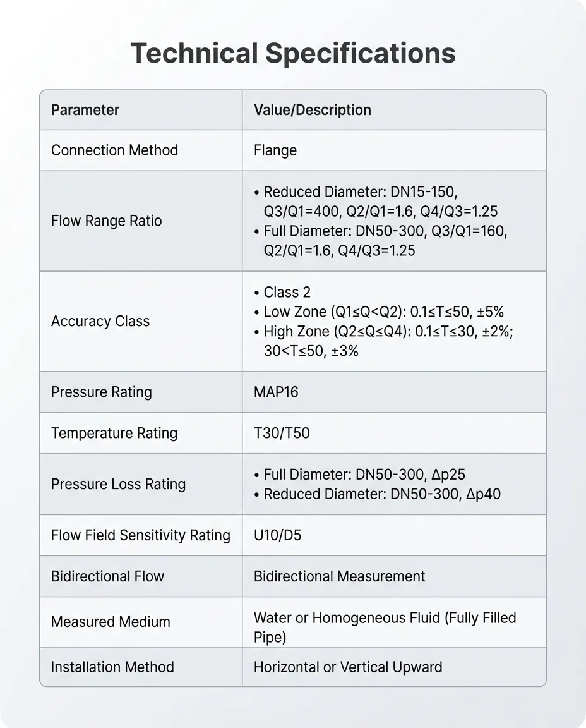This screenshot has height=728, width=586.
Task: Click the Low Zone accuracy bullet
Action: coord(379,312)
